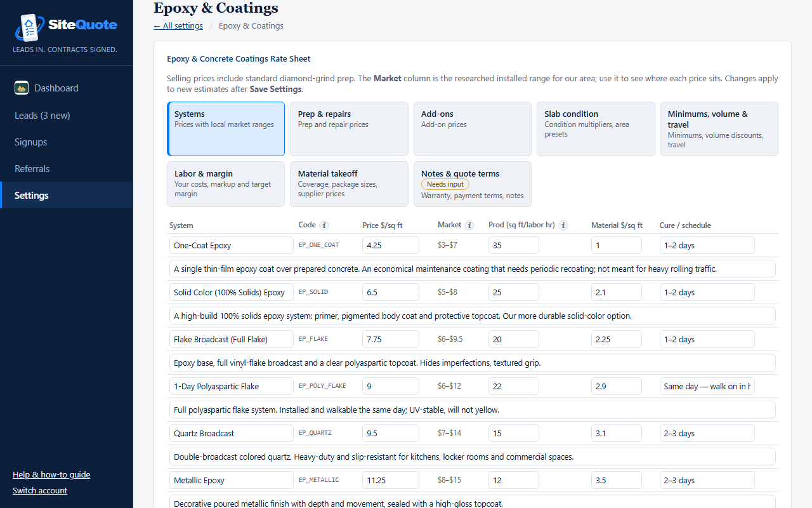This screenshot has height=508, width=812.
Task: Open the Help & how-to guide link
Action: [x=51, y=475]
